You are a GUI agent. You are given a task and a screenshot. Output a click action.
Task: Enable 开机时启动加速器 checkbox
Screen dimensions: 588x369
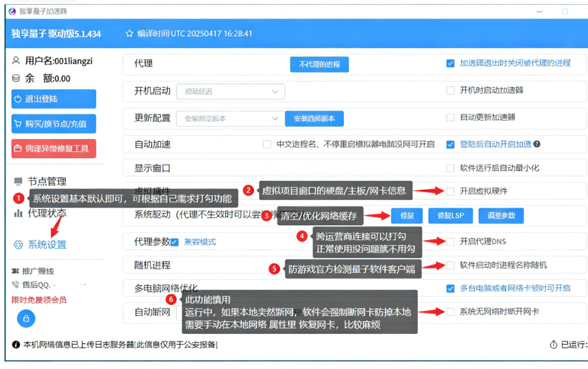[451, 90]
